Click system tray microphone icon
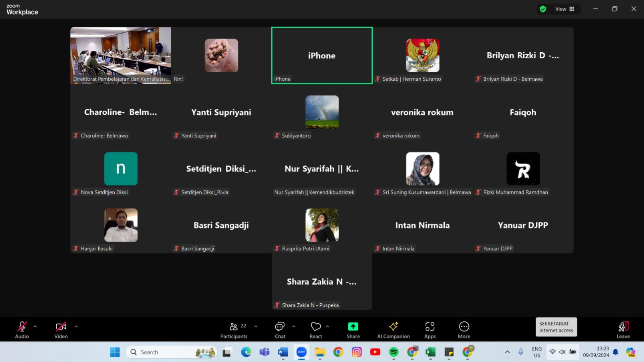The width and height of the screenshot is (644, 362). coord(521,352)
